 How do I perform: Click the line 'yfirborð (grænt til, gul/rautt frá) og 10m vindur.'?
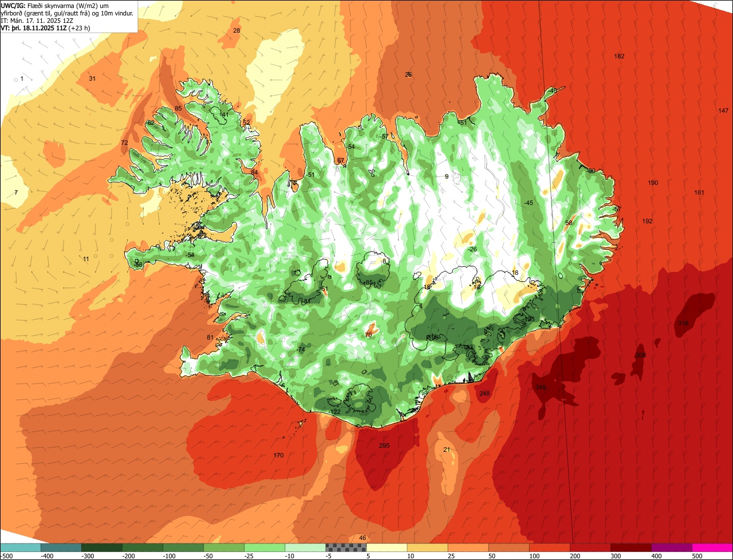[x=67, y=13]
